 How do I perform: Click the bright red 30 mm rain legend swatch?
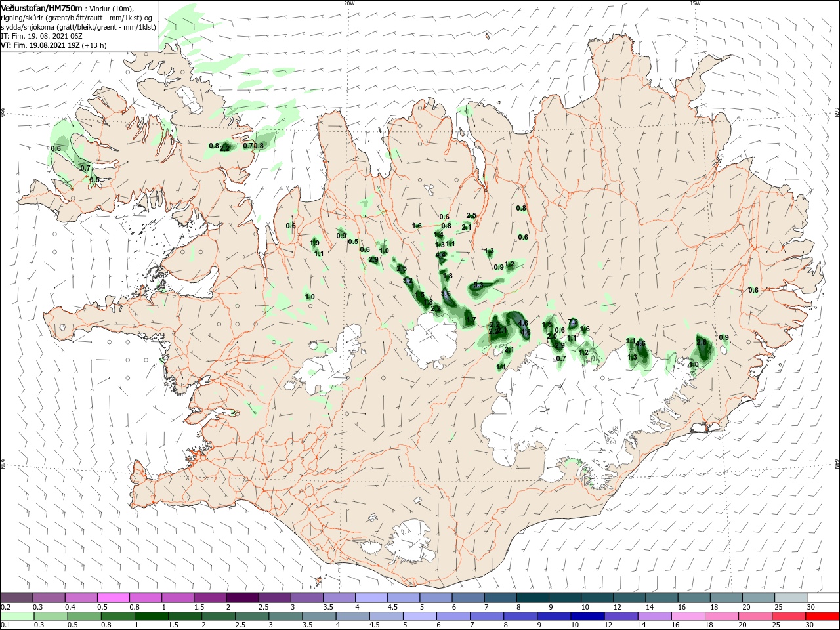point(822,616)
